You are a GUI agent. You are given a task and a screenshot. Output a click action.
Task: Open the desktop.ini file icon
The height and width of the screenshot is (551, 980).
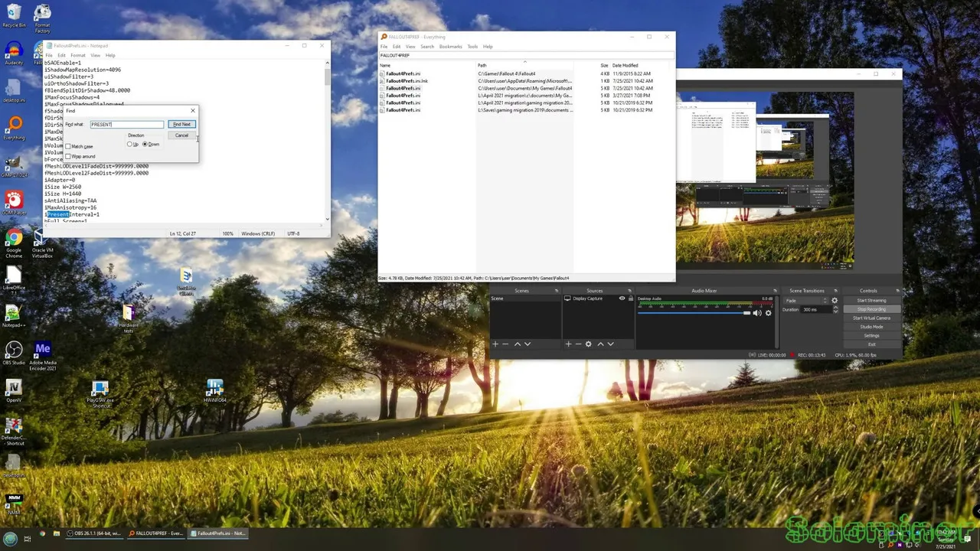(14, 90)
